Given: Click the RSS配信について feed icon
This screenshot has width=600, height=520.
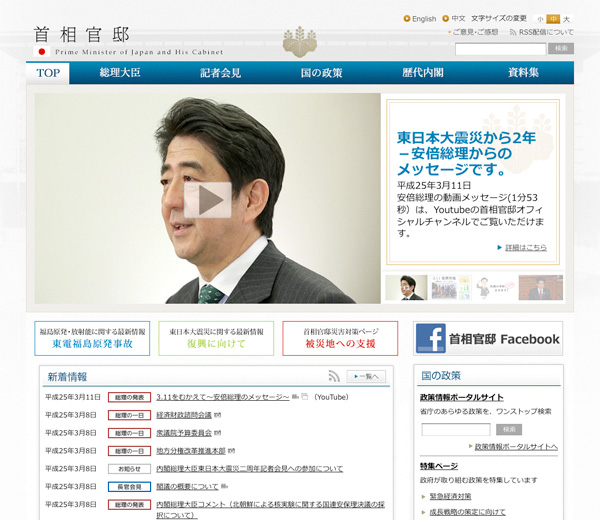Looking at the screenshot, I should [512, 32].
